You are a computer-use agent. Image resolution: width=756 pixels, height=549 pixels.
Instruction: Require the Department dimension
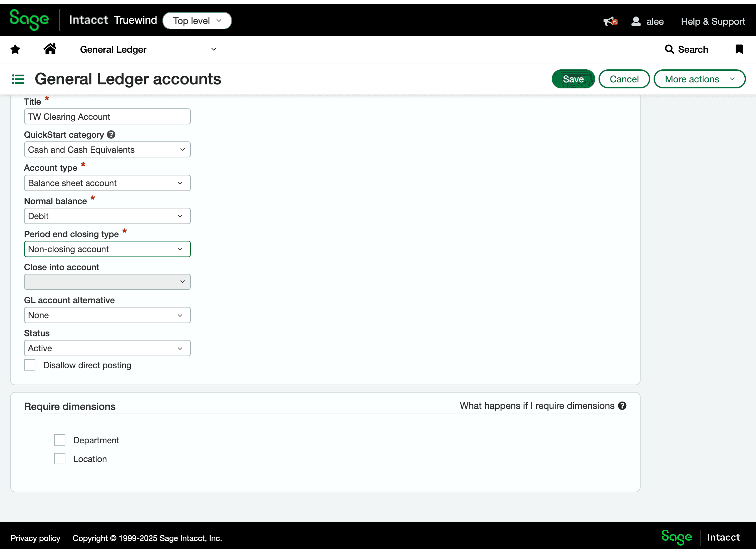click(x=60, y=440)
